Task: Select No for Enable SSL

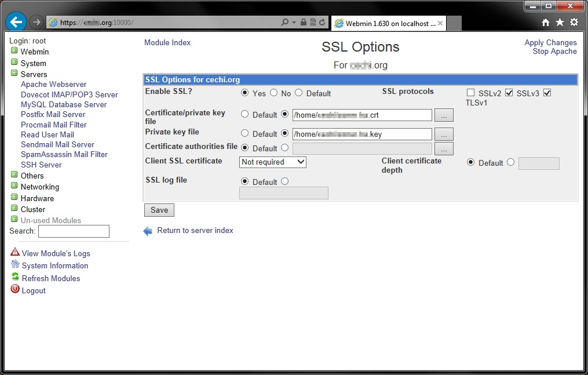Action: [x=274, y=93]
